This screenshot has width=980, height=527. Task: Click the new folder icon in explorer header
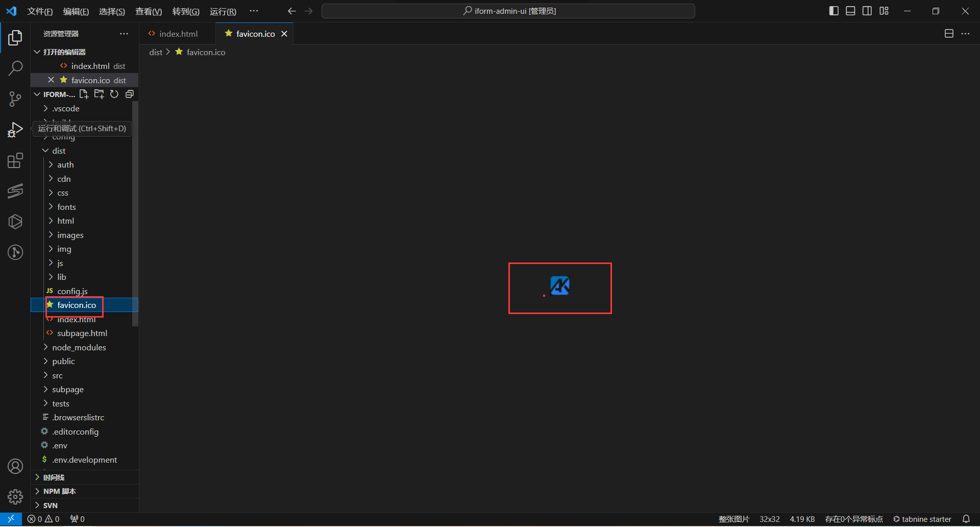99,94
